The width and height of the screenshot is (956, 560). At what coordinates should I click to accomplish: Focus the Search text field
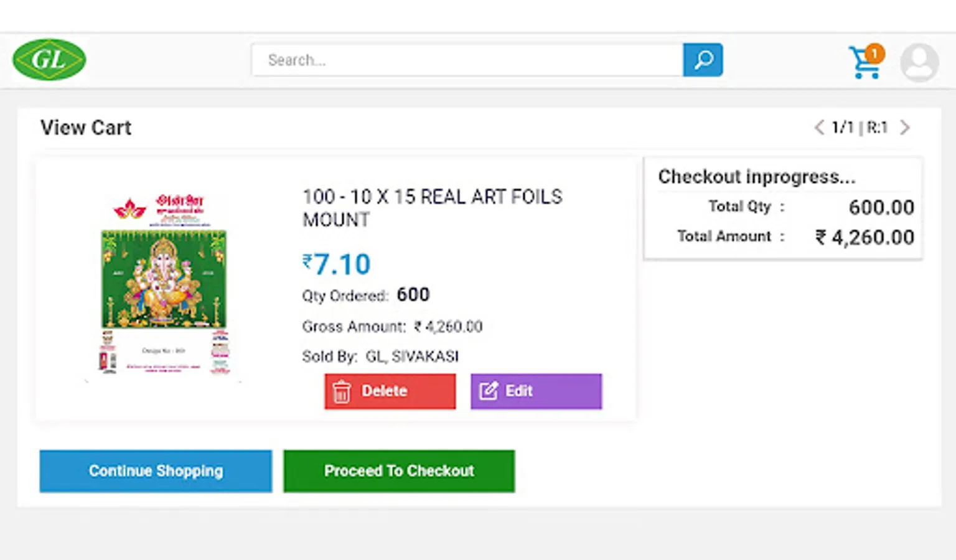coord(467,60)
